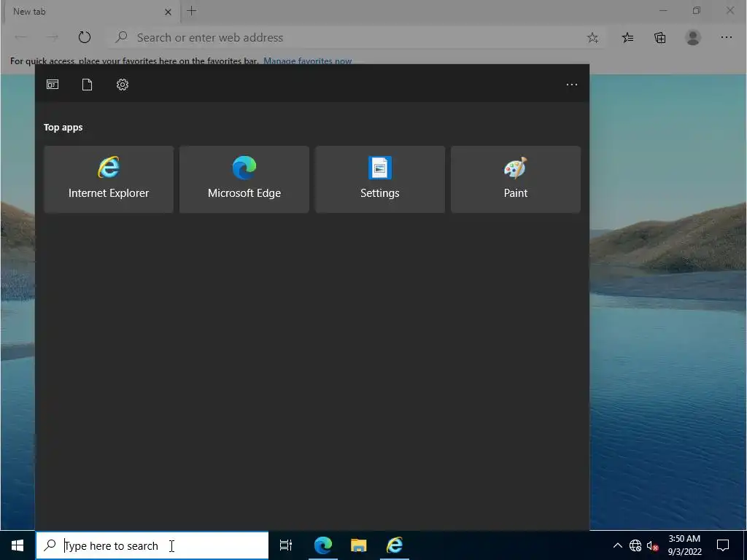This screenshot has height=560, width=747.
Task: Open a new tab with plus button
Action: (192, 10)
